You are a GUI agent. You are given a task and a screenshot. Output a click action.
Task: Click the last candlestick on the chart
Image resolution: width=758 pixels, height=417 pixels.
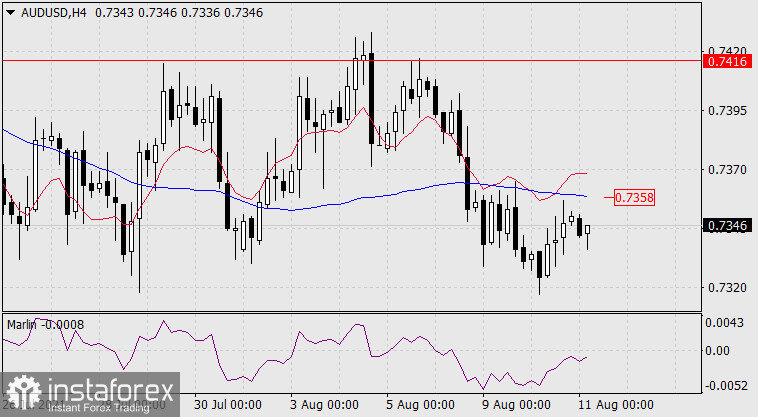tap(588, 231)
